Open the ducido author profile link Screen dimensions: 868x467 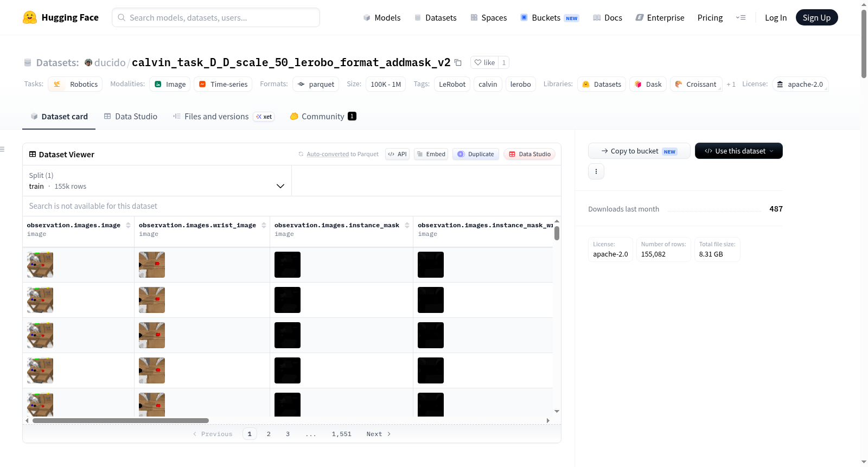[x=110, y=62]
